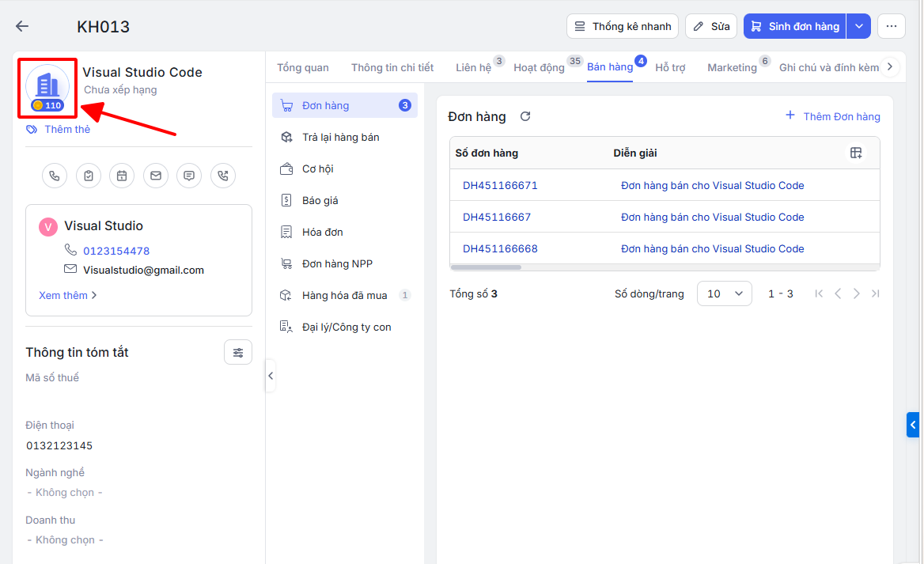
Task: Click the Điện thoại value 0132123145
Action: pos(59,445)
